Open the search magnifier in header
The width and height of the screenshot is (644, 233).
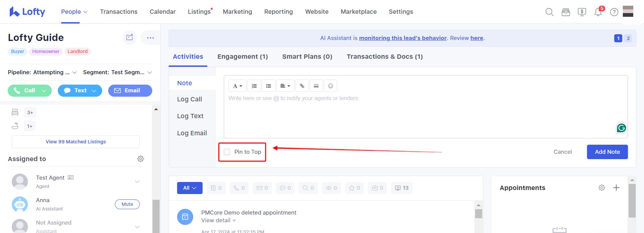pos(549,12)
